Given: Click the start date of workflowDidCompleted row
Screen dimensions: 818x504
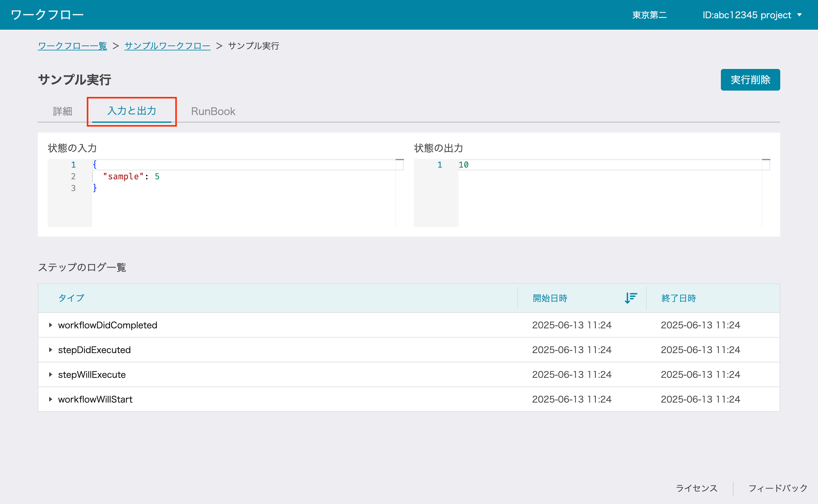Looking at the screenshot, I should pyautogui.click(x=571, y=325).
